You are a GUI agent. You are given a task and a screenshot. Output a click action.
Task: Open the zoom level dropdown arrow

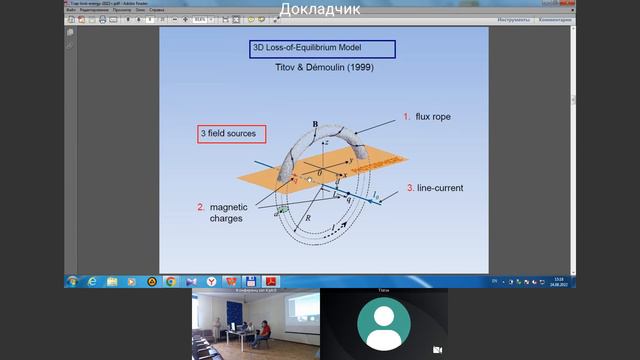(211, 20)
